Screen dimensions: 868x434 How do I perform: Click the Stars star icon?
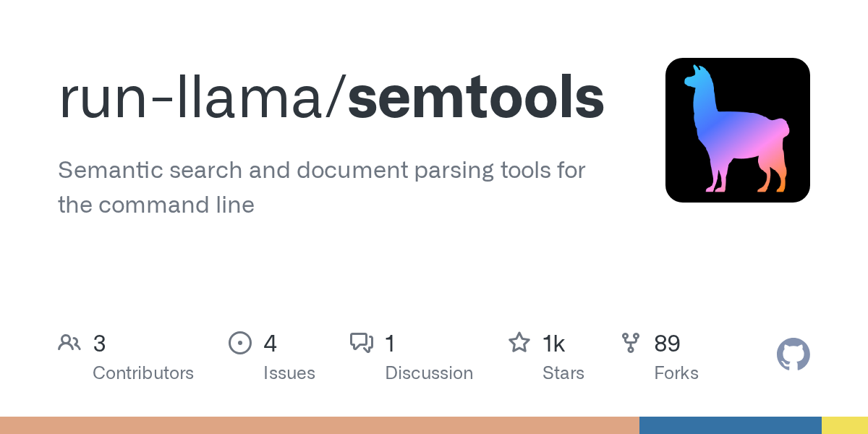519,343
